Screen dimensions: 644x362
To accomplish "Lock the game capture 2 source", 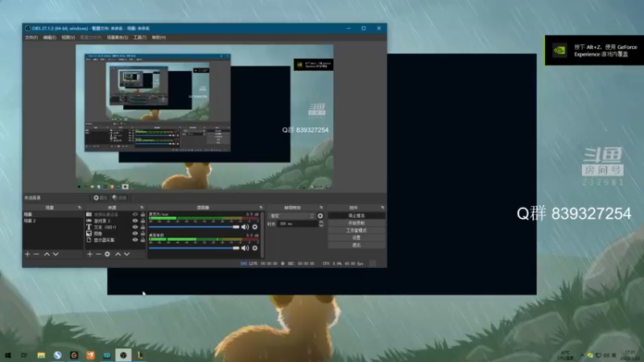I will coord(142,220).
